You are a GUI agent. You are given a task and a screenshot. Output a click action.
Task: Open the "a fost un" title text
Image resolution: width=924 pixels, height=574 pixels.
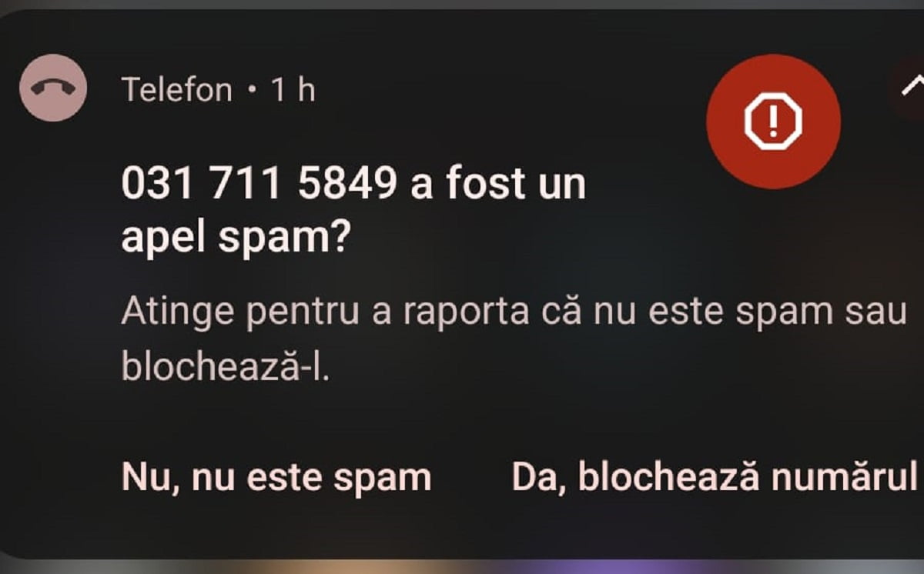click(498, 186)
